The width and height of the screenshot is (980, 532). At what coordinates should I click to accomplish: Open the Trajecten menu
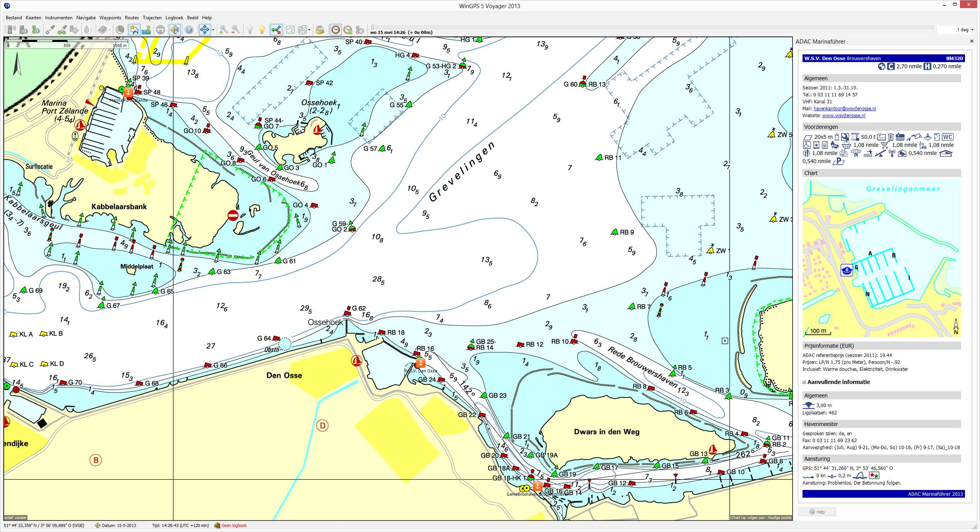click(152, 18)
